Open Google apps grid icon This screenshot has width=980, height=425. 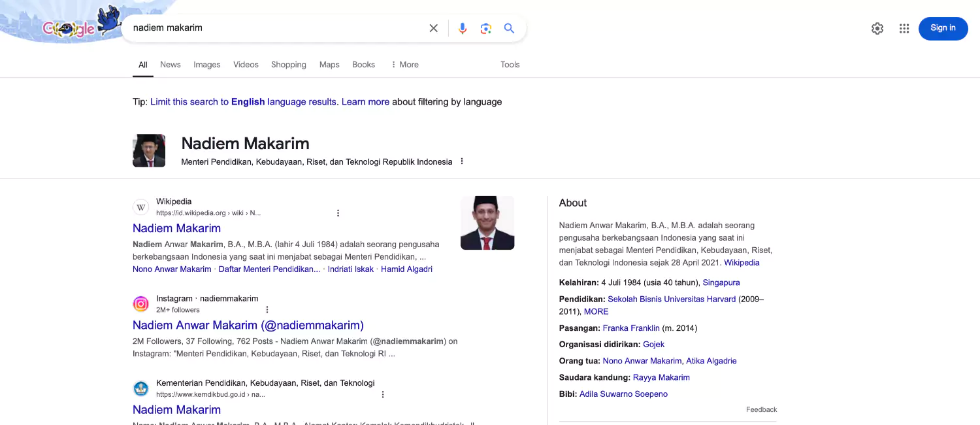point(904,28)
